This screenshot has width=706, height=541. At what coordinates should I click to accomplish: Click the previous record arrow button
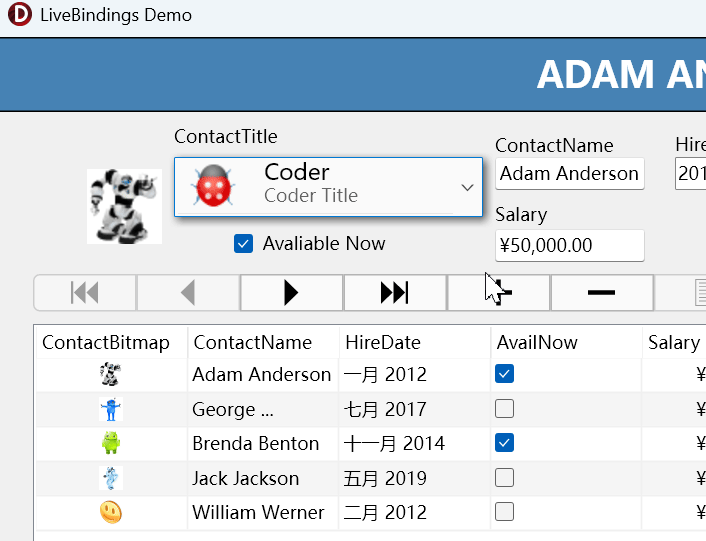click(188, 293)
